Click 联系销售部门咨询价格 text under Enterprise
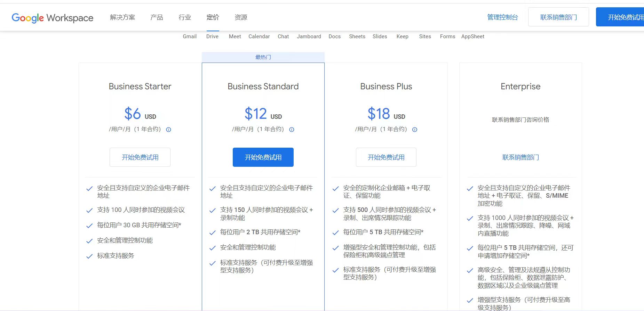Image resolution: width=644 pixels, height=311 pixels. click(x=520, y=120)
